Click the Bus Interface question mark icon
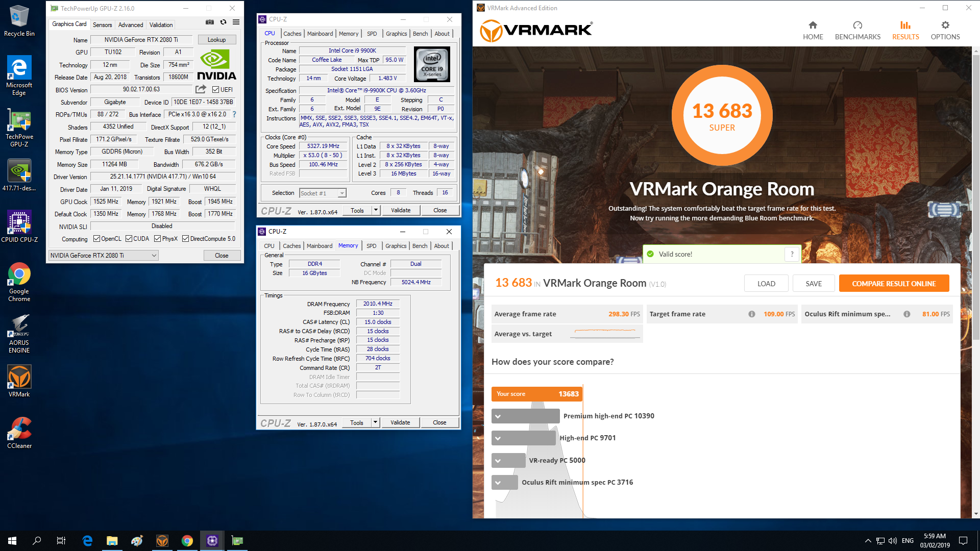Image resolution: width=980 pixels, height=551 pixels. coord(234,114)
